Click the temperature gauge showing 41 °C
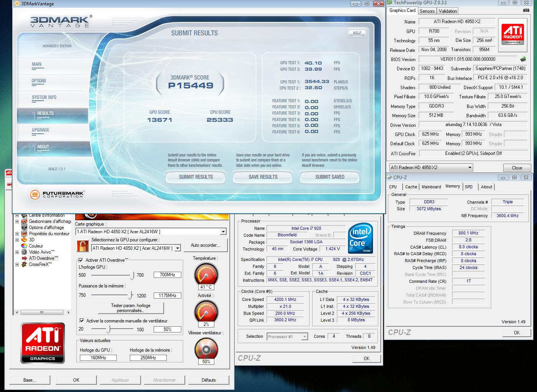The height and width of the screenshot is (392, 537). [206, 274]
